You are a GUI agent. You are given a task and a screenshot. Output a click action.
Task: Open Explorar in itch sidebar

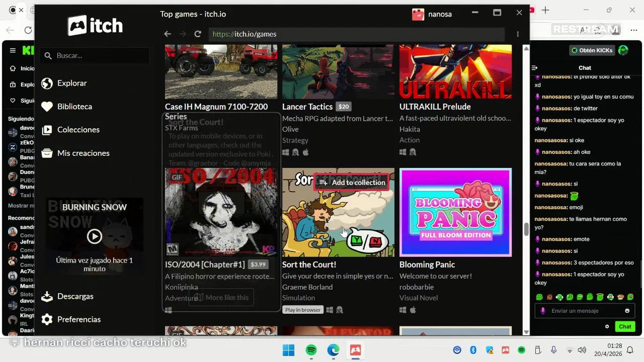click(x=72, y=83)
